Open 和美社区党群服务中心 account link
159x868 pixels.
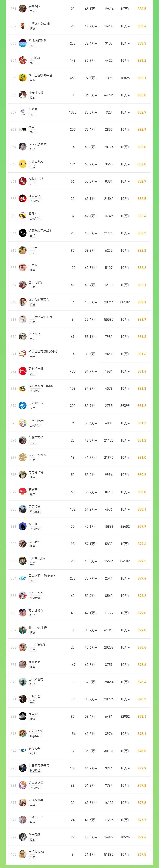point(43,351)
